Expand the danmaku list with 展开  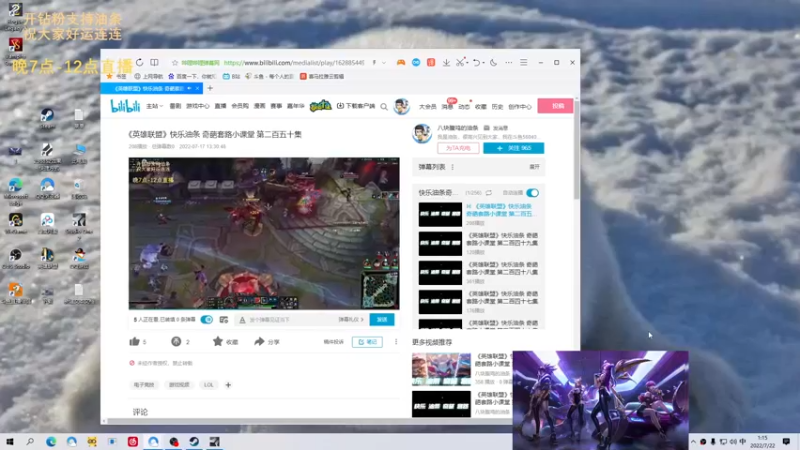point(534,167)
